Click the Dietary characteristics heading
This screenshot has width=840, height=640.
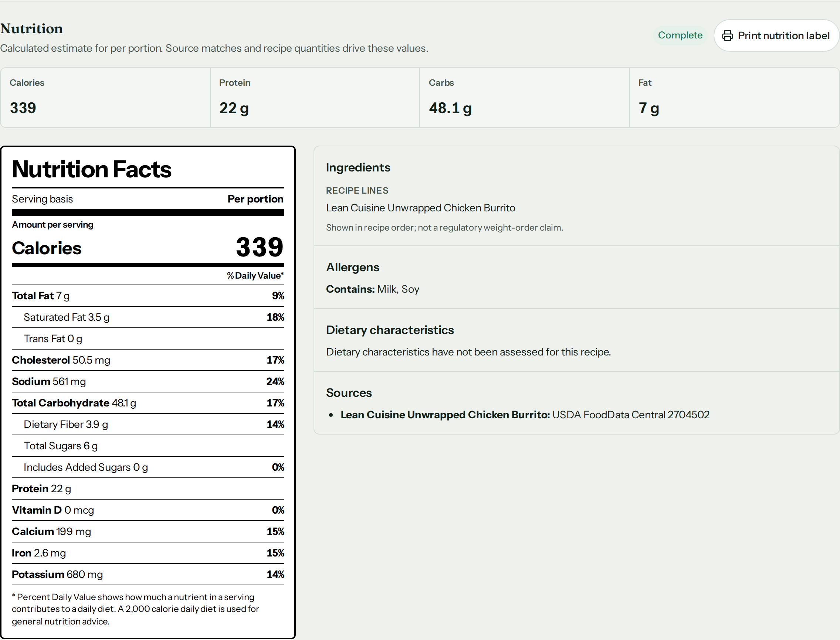(390, 330)
